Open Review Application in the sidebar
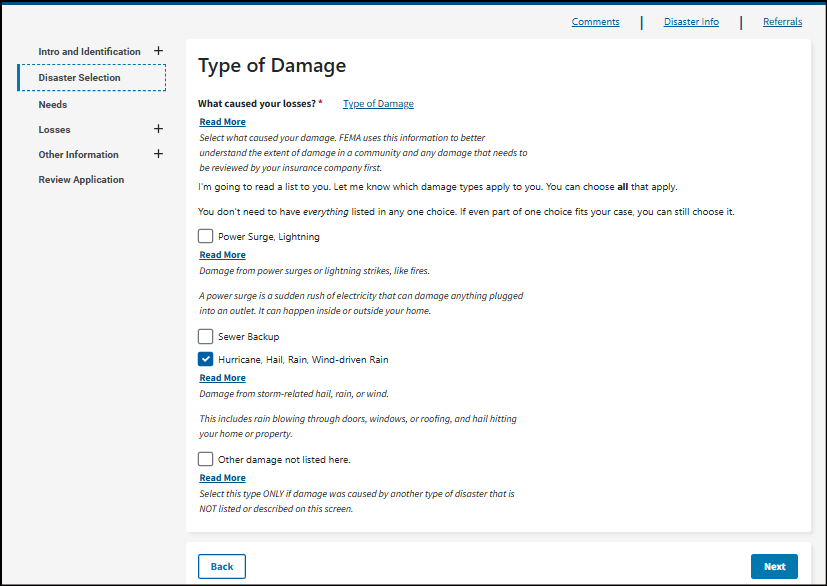This screenshot has height=586, width=827. click(x=81, y=180)
